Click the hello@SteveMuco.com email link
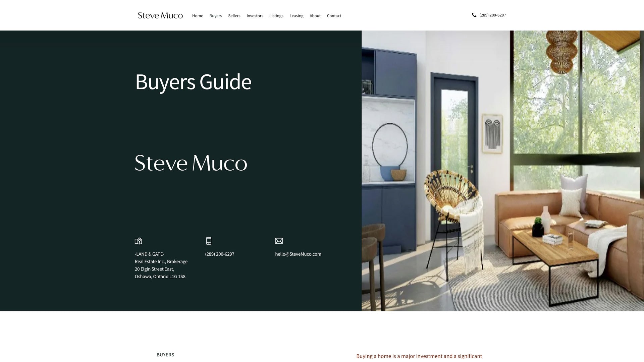Viewport: 644px width, 362px height. (298, 254)
